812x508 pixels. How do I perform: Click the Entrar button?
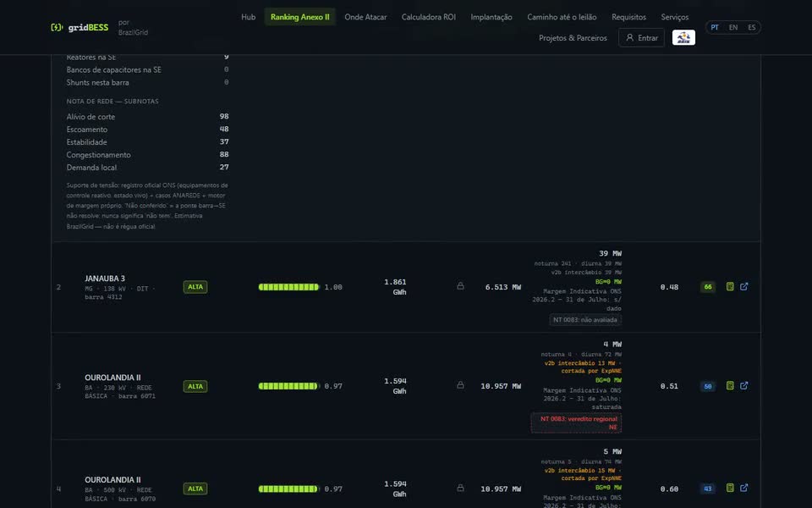coord(642,38)
